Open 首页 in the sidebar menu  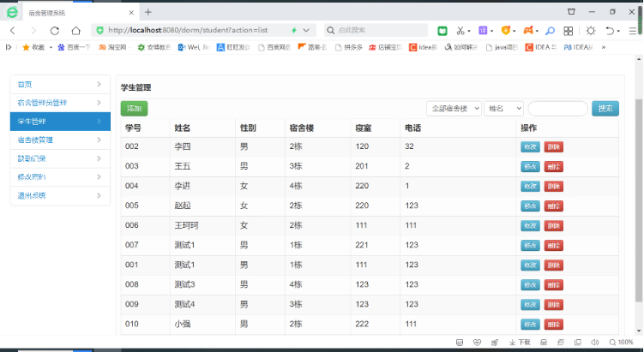point(60,84)
